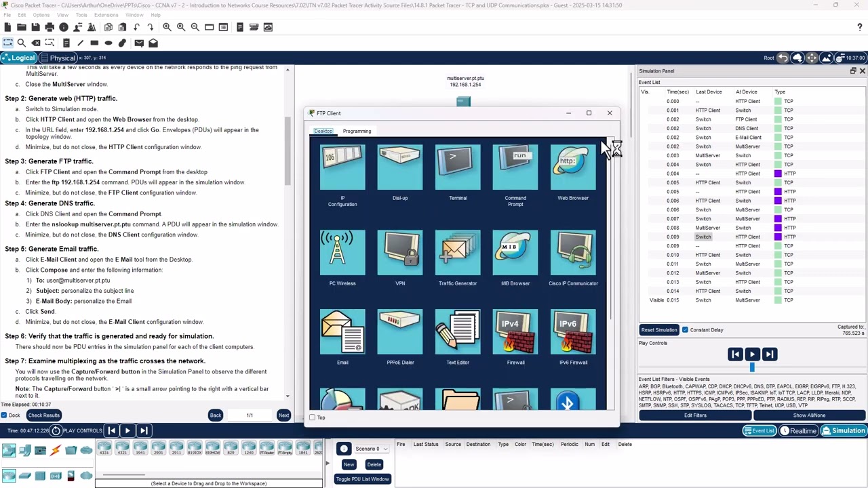Launch the Traffic Generator
Screen dimensions: 868x488
click(x=458, y=253)
